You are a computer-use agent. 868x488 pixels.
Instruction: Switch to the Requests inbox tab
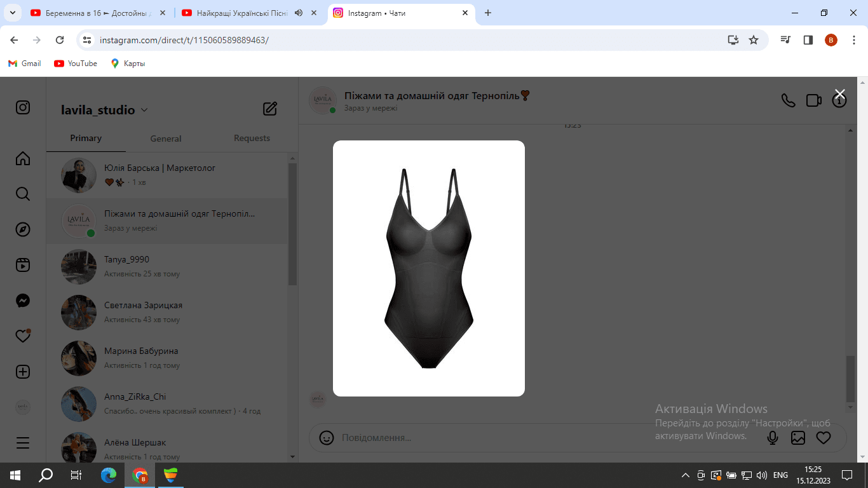coord(252,138)
